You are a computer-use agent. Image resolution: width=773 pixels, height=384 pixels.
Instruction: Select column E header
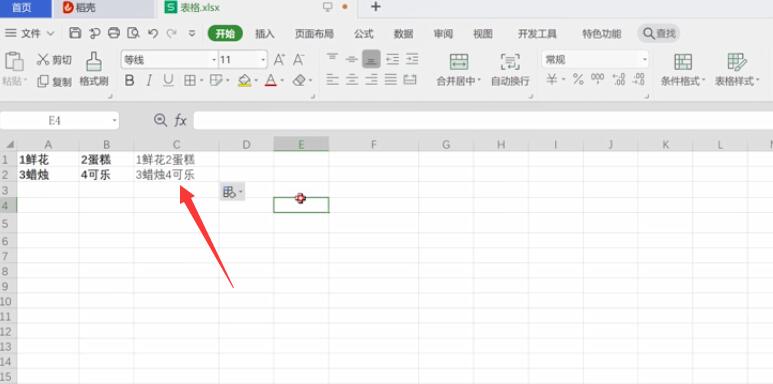point(301,144)
